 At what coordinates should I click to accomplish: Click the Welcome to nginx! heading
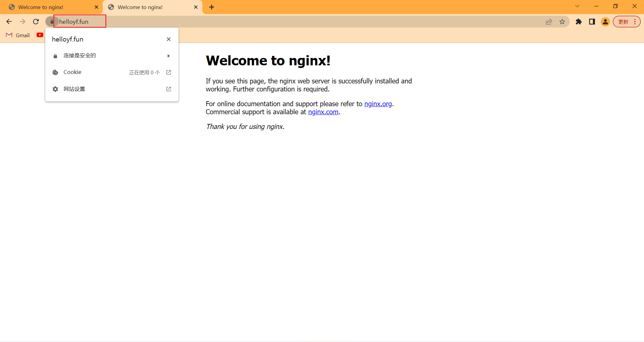click(268, 61)
